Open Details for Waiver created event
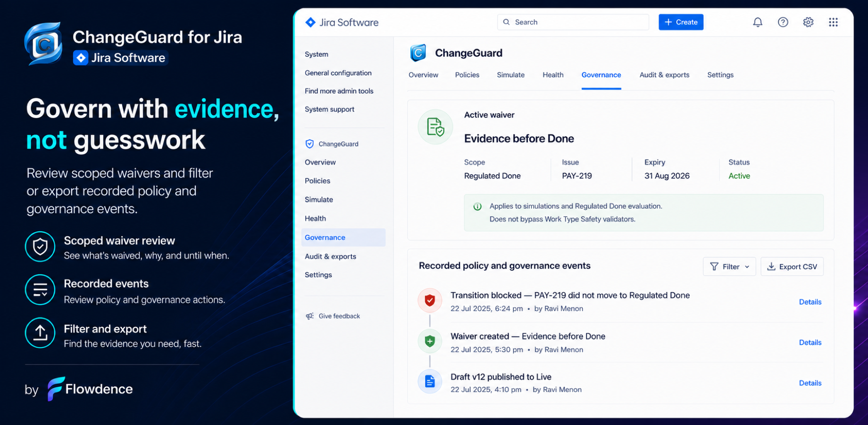The width and height of the screenshot is (868, 425). click(x=810, y=343)
